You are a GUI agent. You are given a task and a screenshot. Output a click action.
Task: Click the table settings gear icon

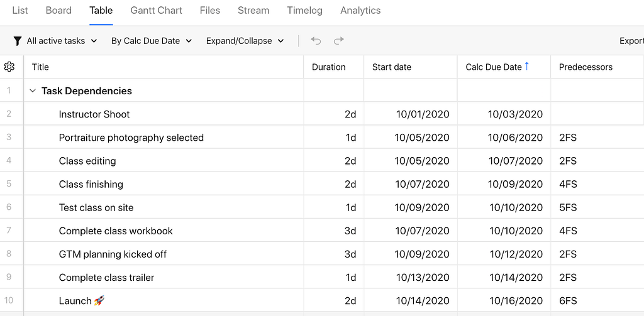[9, 67]
